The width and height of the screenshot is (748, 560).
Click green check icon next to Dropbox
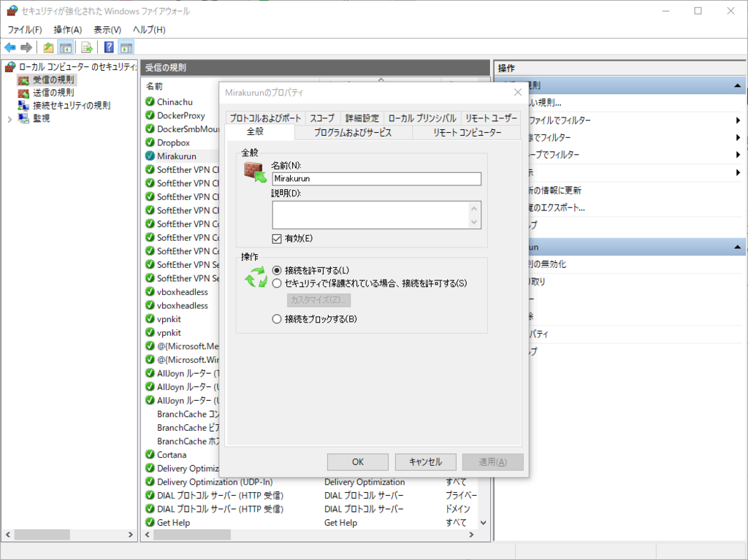pyautogui.click(x=150, y=142)
